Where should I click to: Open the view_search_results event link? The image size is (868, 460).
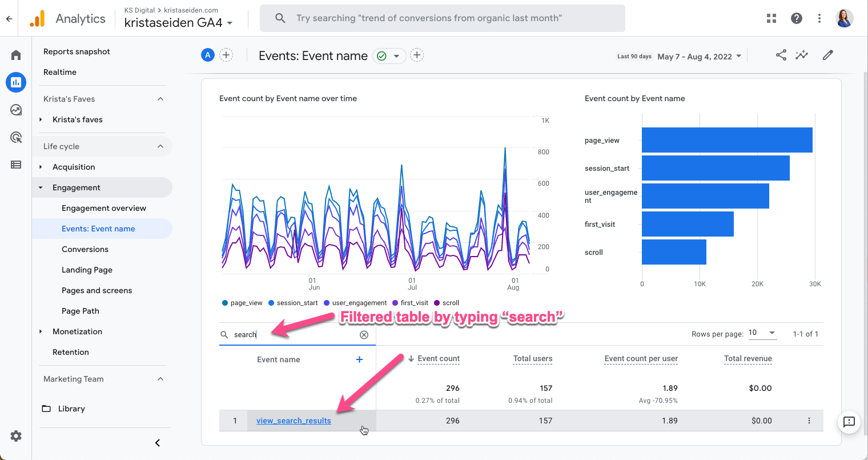294,421
